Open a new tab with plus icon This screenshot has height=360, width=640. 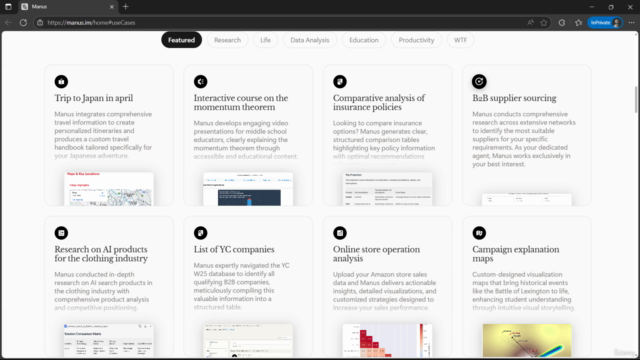click(126, 7)
